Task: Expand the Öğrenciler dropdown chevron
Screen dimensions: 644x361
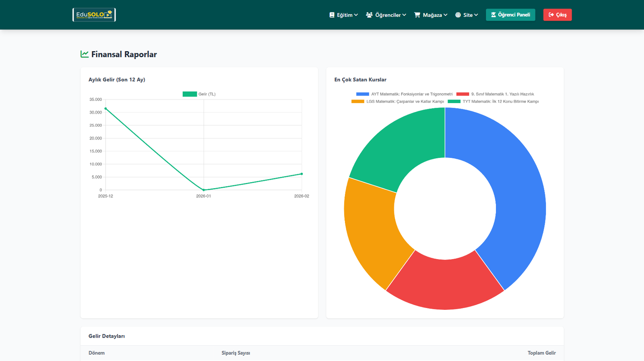Action: [404, 15]
